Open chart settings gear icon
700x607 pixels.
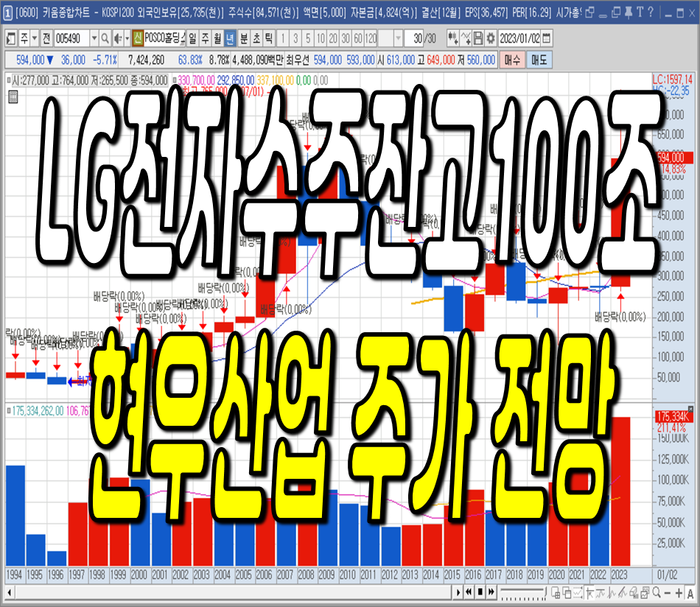(490, 38)
